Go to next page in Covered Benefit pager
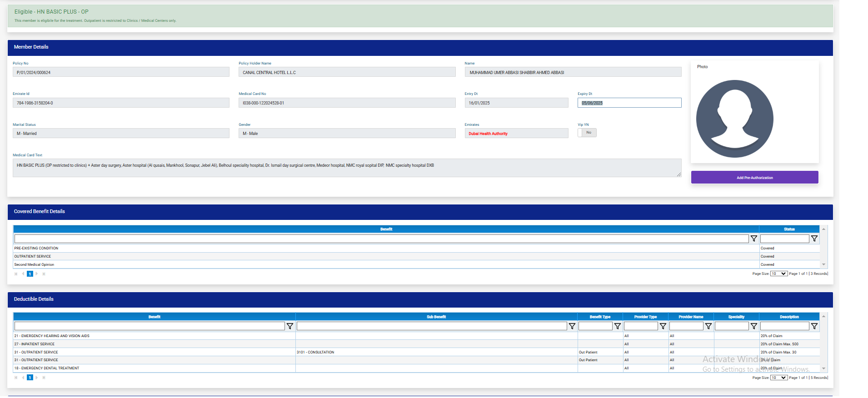 click(37, 274)
